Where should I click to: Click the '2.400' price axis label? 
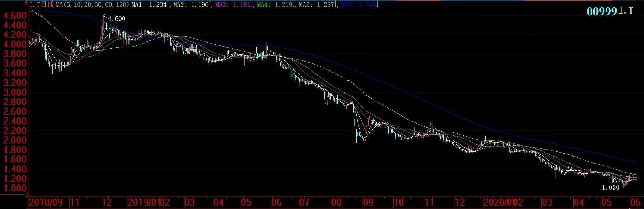click(x=15, y=121)
